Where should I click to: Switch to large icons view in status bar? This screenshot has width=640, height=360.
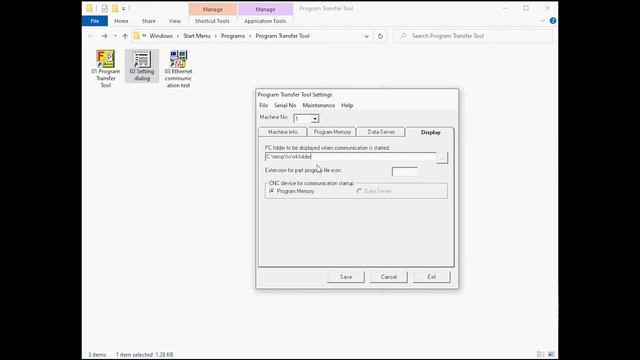[551, 354]
